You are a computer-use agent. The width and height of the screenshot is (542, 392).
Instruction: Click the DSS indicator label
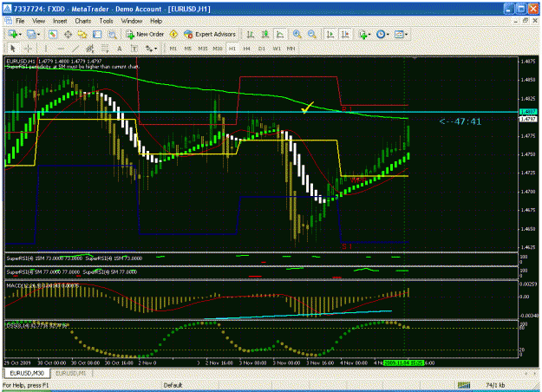(37, 325)
